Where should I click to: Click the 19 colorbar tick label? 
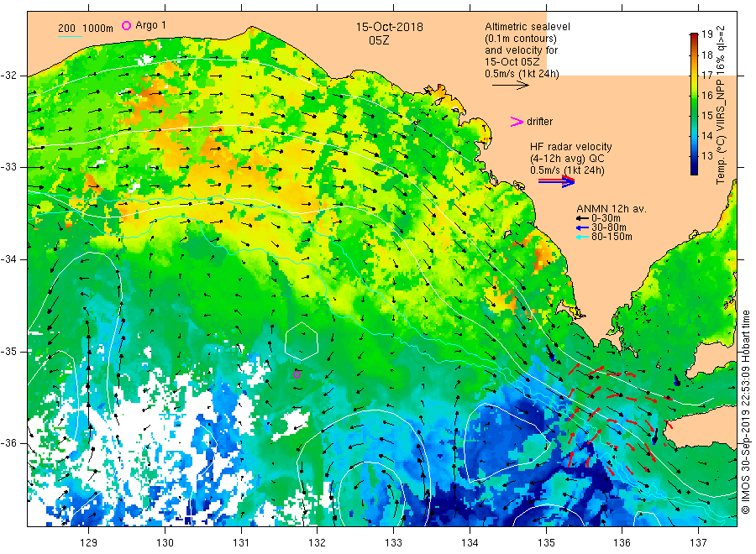pyautogui.click(x=706, y=34)
